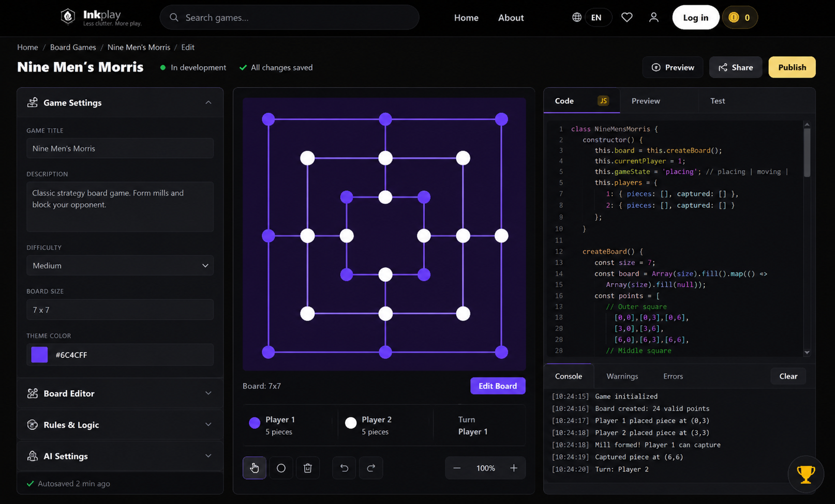Zoom in with the plus icon
The height and width of the screenshot is (504, 835).
click(x=514, y=468)
